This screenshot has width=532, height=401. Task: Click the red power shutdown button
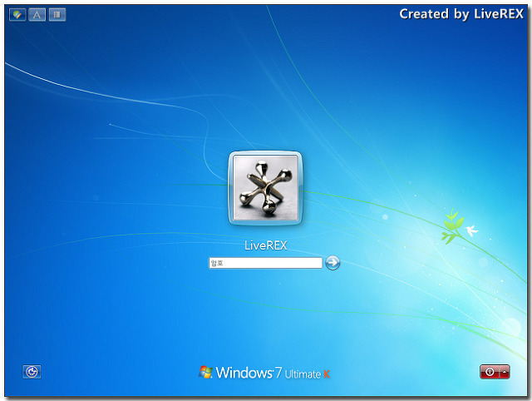coord(490,372)
